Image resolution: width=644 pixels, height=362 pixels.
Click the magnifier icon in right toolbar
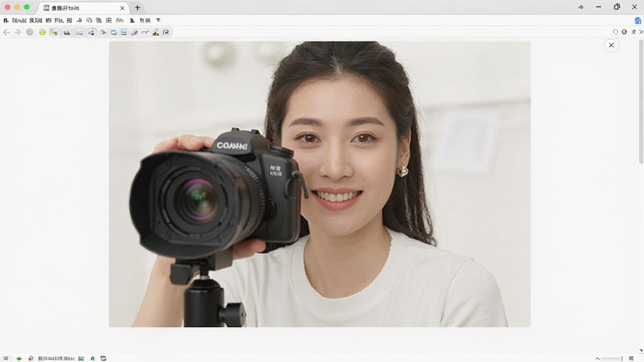615,31
